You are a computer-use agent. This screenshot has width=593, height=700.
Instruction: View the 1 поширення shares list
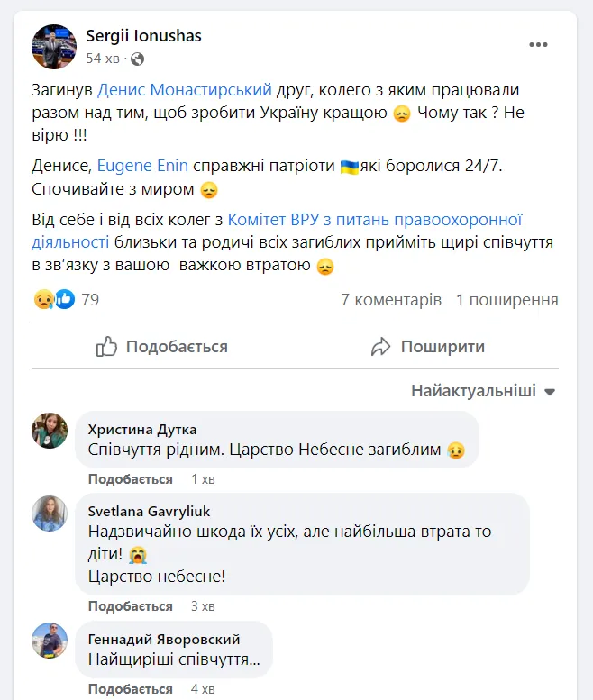(506, 300)
